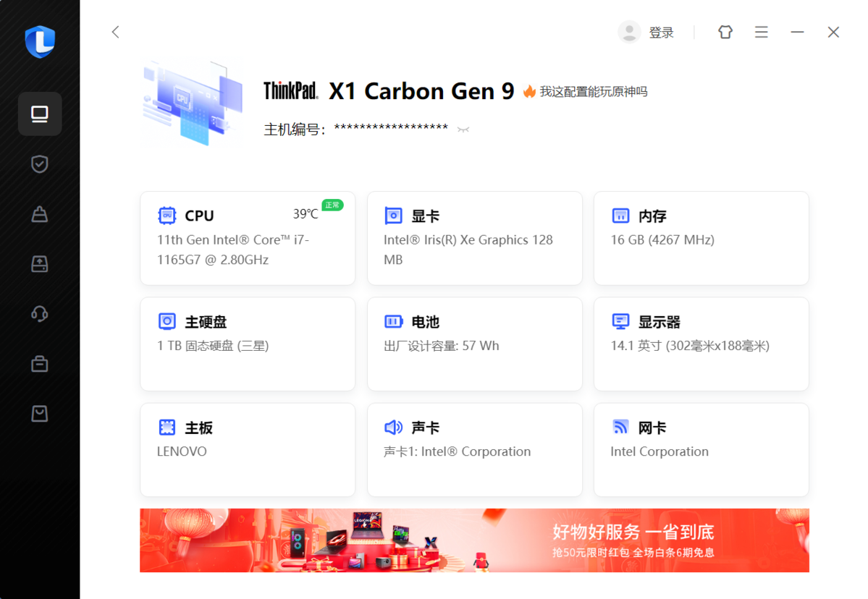868x599 pixels.
Task: Click the CPU chip icon
Action: click(x=167, y=216)
